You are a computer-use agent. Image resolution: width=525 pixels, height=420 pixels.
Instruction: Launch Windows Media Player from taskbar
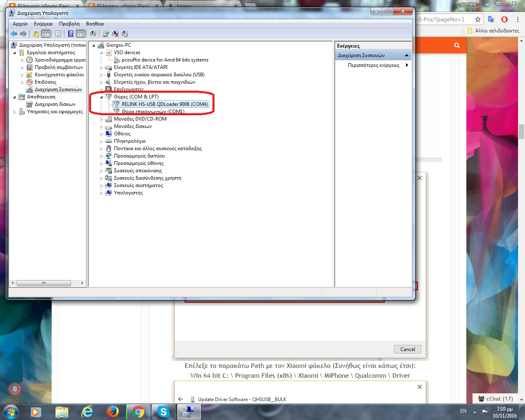(x=36, y=411)
